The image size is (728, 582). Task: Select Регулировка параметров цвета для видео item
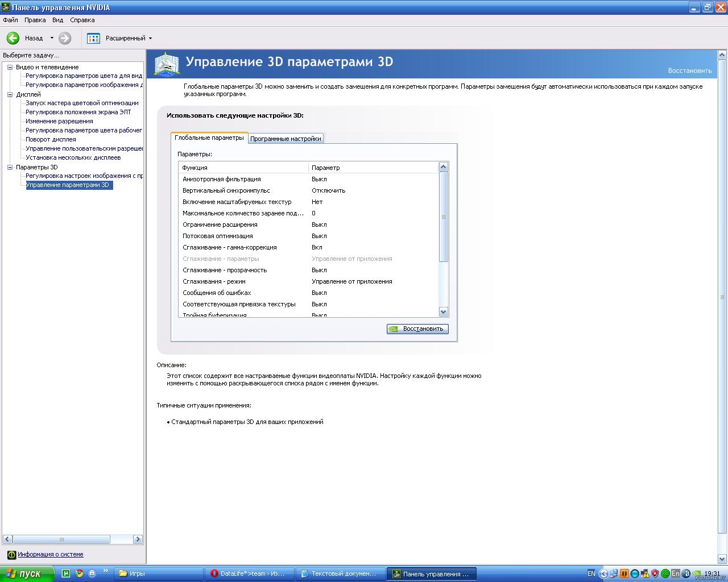pyautogui.click(x=84, y=76)
